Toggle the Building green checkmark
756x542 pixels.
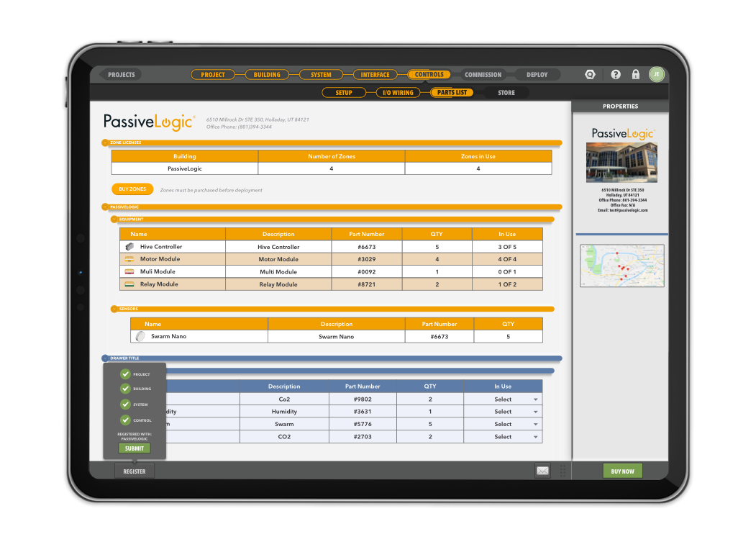coord(125,389)
